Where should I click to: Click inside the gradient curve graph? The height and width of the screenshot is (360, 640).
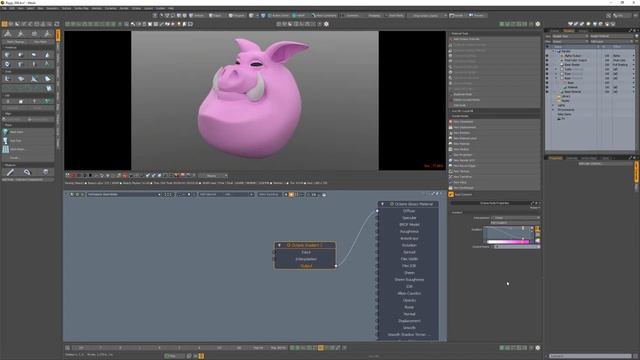coord(508,233)
